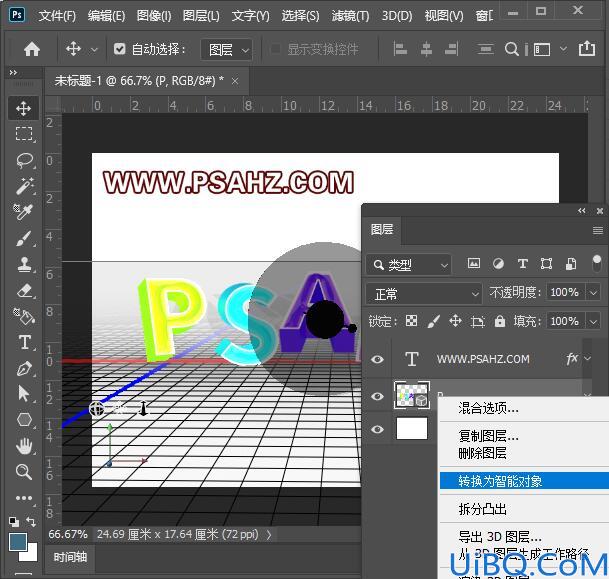Click the align horizontal centers icon
This screenshot has width=609, height=579.
[426, 49]
